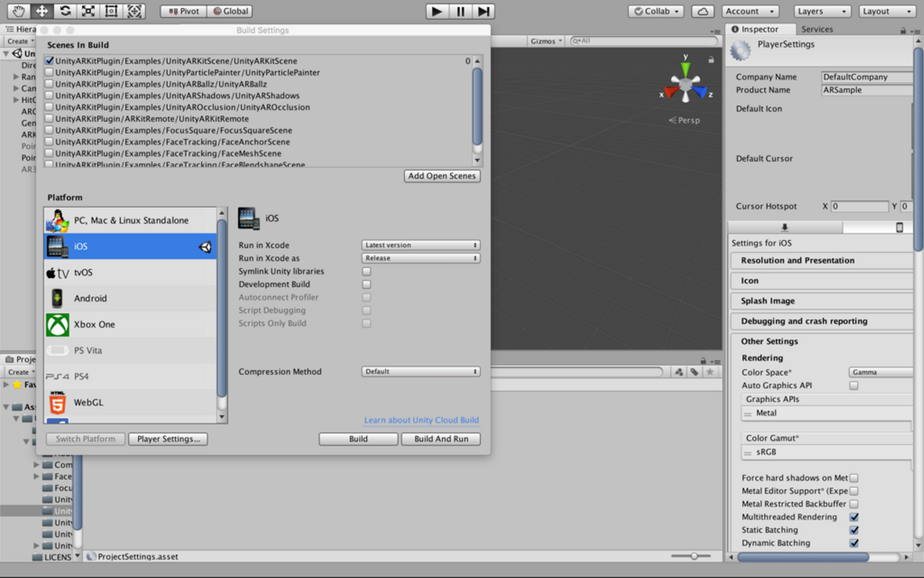Open the Layers dropdown
This screenshot has height=578, width=924.
(822, 11)
